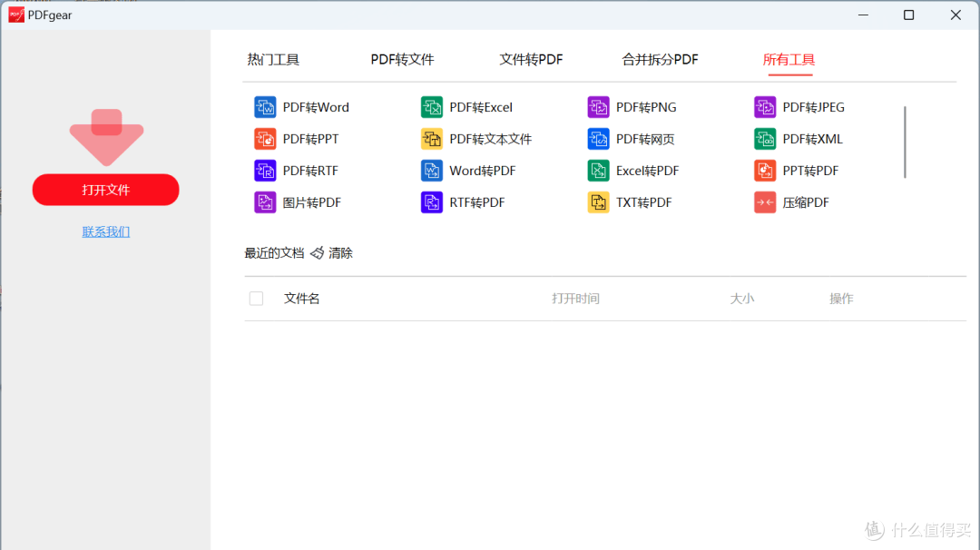Choose the PDF转JPEG icon

point(765,107)
